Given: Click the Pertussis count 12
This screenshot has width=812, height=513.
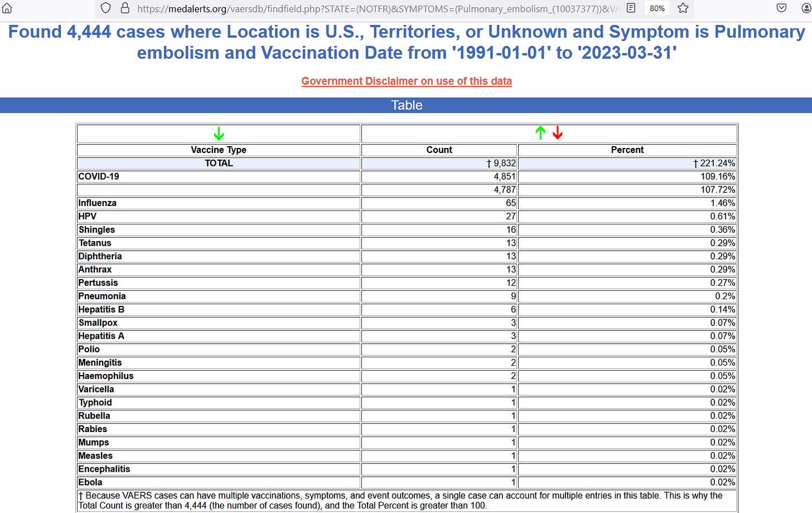Looking at the screenshot, I should (x=511, y=283).
